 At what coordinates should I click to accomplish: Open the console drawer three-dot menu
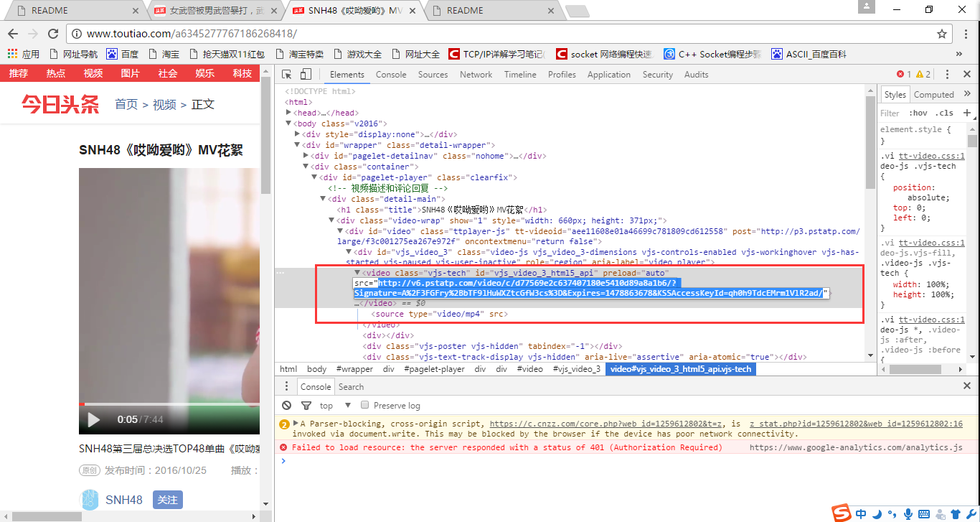[287, 386]
